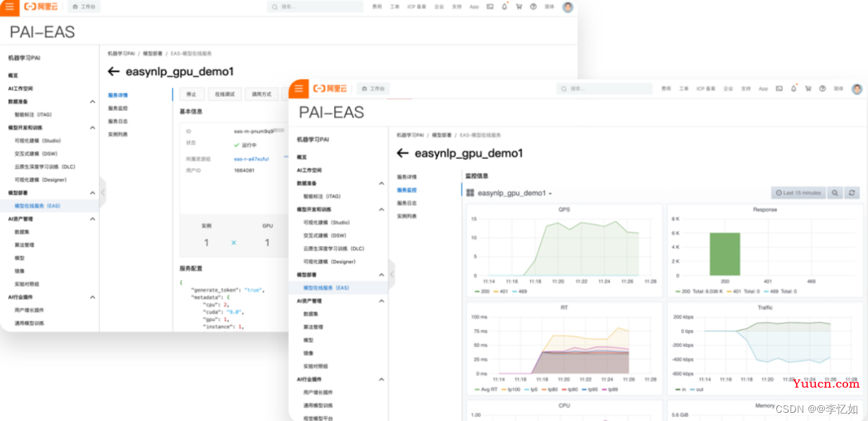Open ICP备案 in back window header
This screenshot has height=421, width=868.
click(417, 6)
